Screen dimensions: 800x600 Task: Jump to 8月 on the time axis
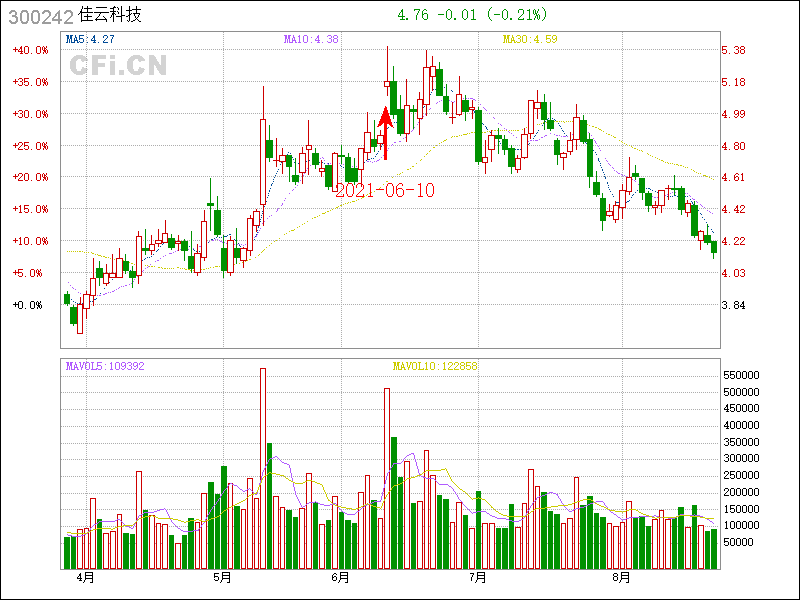tap(621, 578)
